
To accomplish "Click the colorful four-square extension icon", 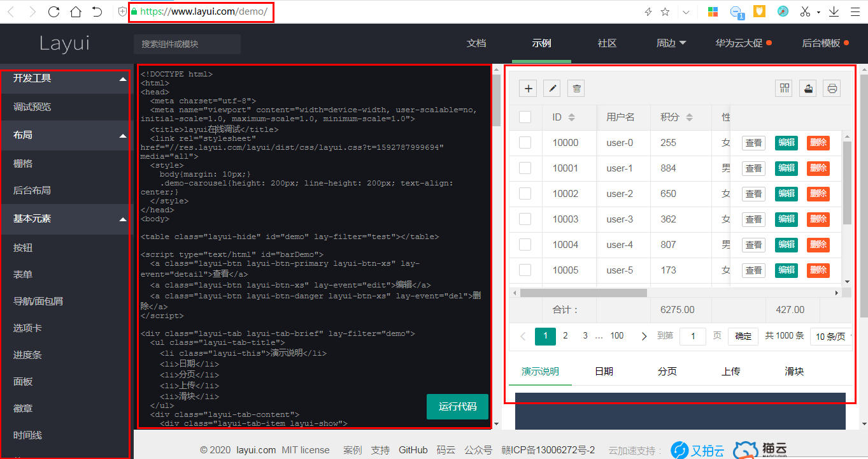I will point(713,11).
